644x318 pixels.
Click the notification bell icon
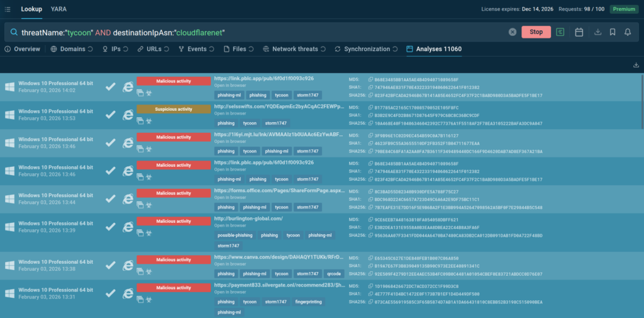click(x=627, y=32)
